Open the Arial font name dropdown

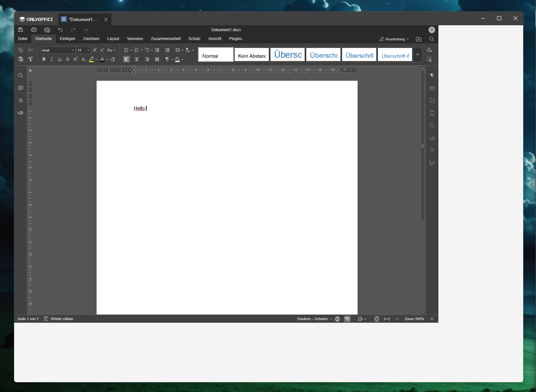73,50
